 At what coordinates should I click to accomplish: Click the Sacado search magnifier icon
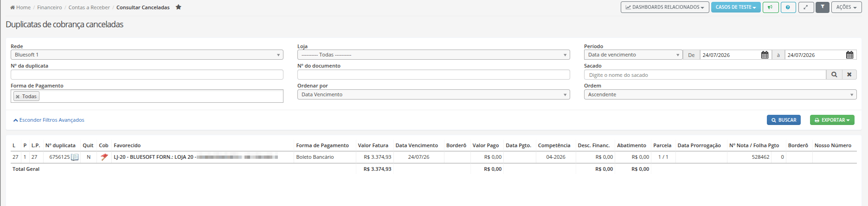pos(834,75)
